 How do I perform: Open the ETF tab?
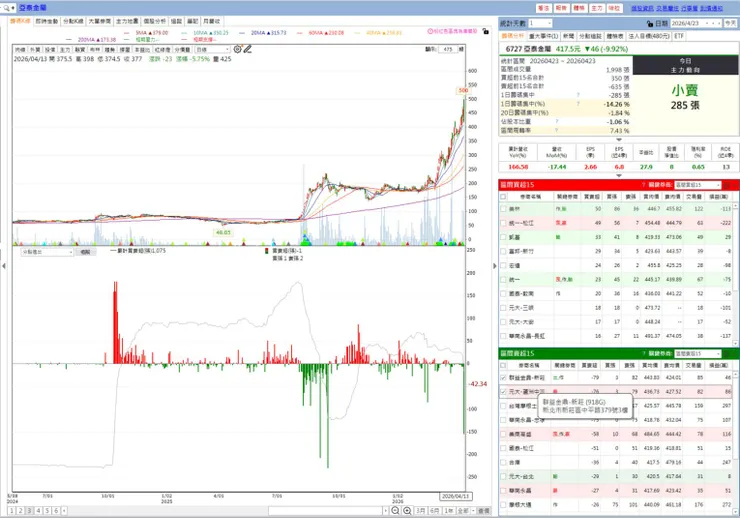(679, 36)
